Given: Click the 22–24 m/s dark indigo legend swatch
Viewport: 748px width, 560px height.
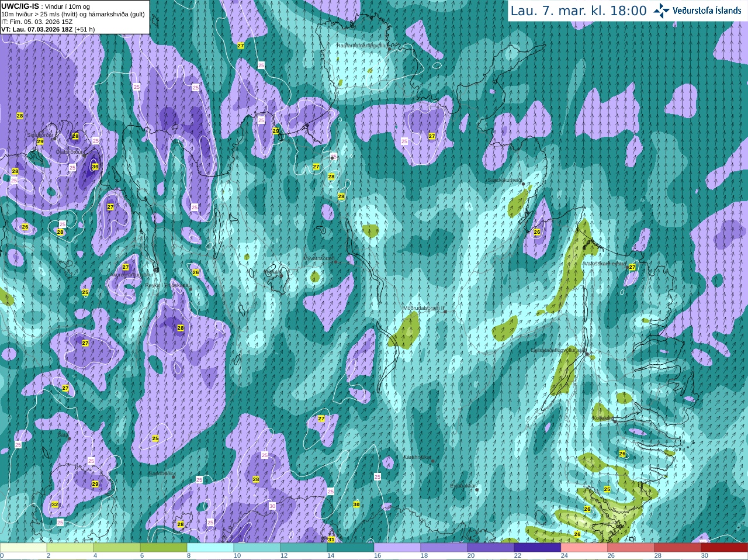Looking at the screenshot, I should pos(538,548).
